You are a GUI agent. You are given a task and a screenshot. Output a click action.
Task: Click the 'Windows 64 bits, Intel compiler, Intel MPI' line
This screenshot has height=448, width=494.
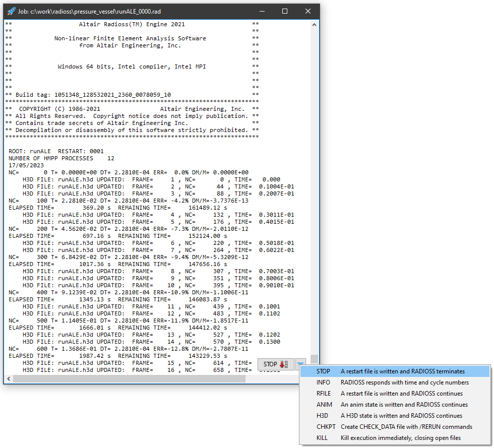132,67
